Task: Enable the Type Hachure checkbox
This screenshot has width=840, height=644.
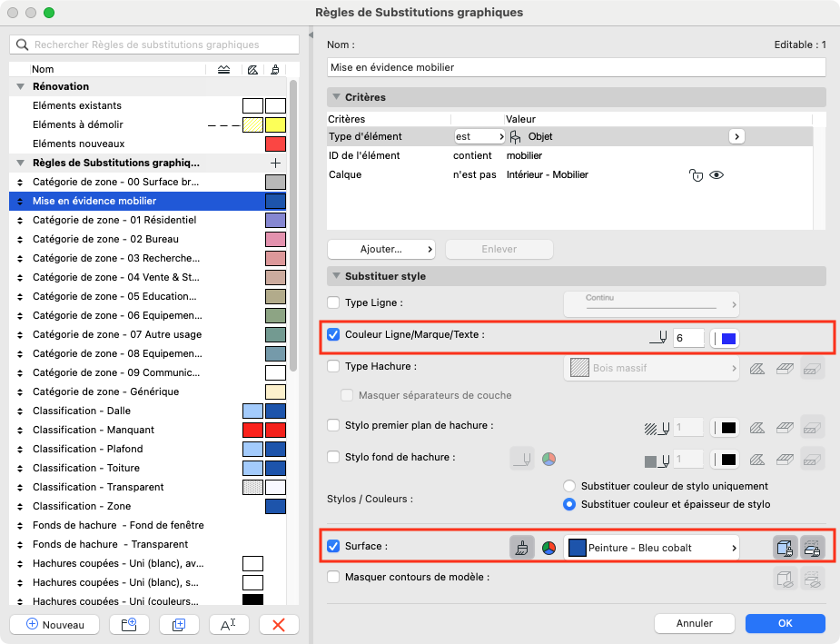Action: (333, 366)
